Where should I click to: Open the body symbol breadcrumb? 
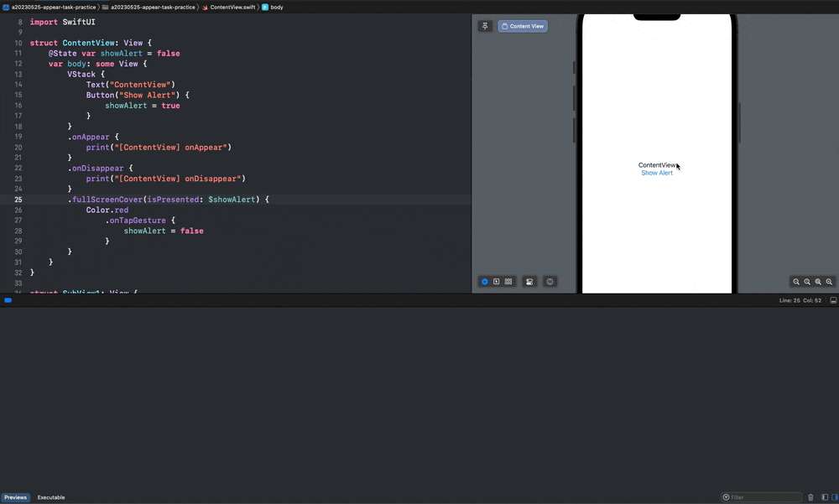(273, 7)
